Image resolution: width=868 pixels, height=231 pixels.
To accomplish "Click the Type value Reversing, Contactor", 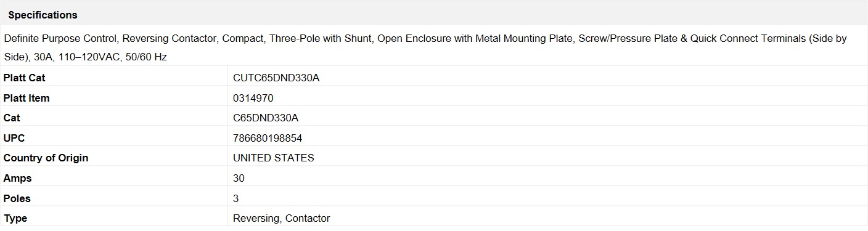I will 282,218.
